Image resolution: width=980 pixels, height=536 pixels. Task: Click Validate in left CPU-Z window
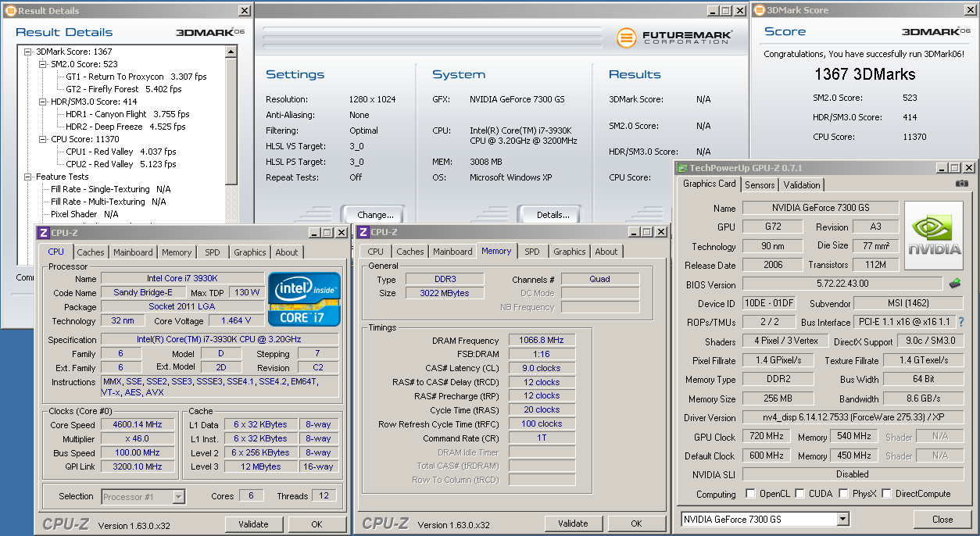point(253,524)
